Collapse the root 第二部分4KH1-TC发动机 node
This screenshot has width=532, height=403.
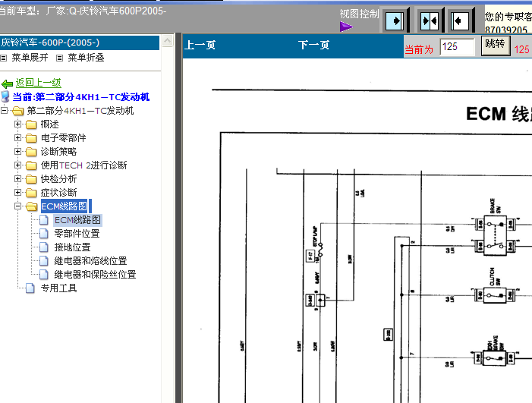coord(4,110)
